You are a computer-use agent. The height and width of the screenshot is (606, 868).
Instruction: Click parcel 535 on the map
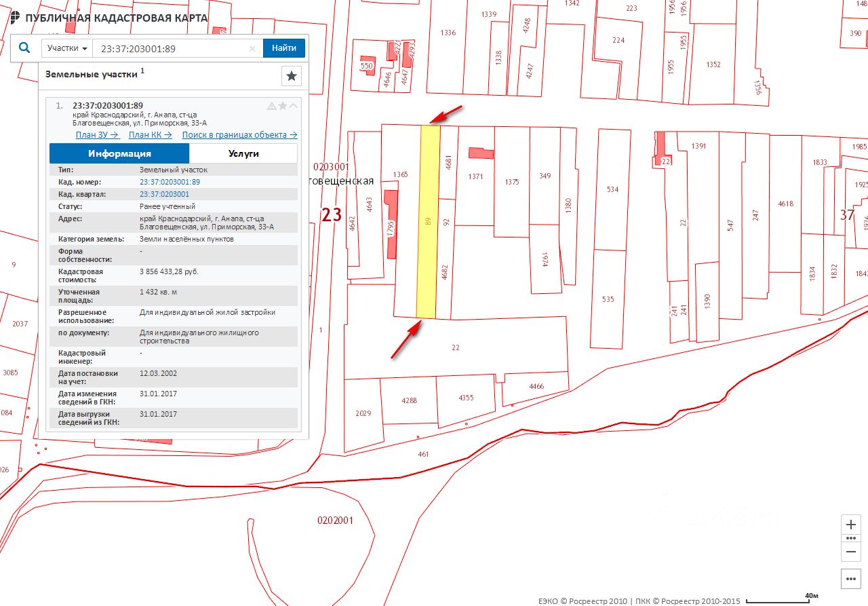(x=608, y=299)
